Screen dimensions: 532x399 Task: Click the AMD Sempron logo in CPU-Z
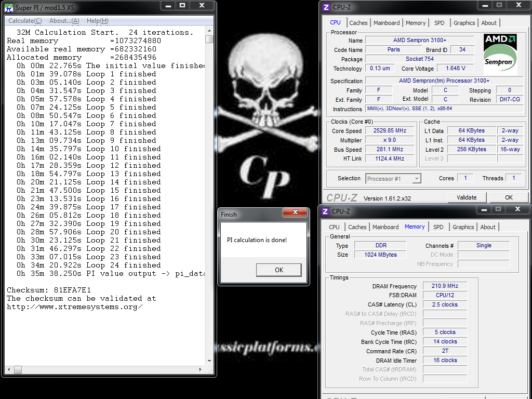pyautogui.click(x=500, y=54)
